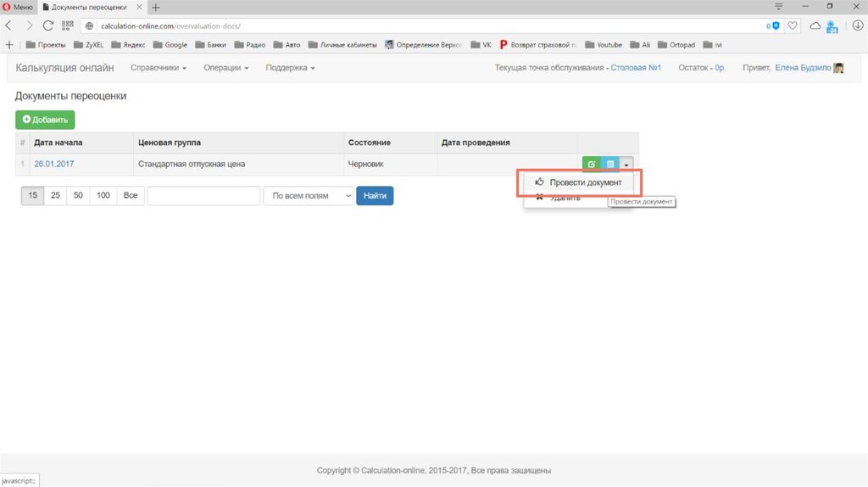This screenshot has height=487, width=868.
Task: Open the 'По всем полям' field selector
Action: [x=308, y=196]
